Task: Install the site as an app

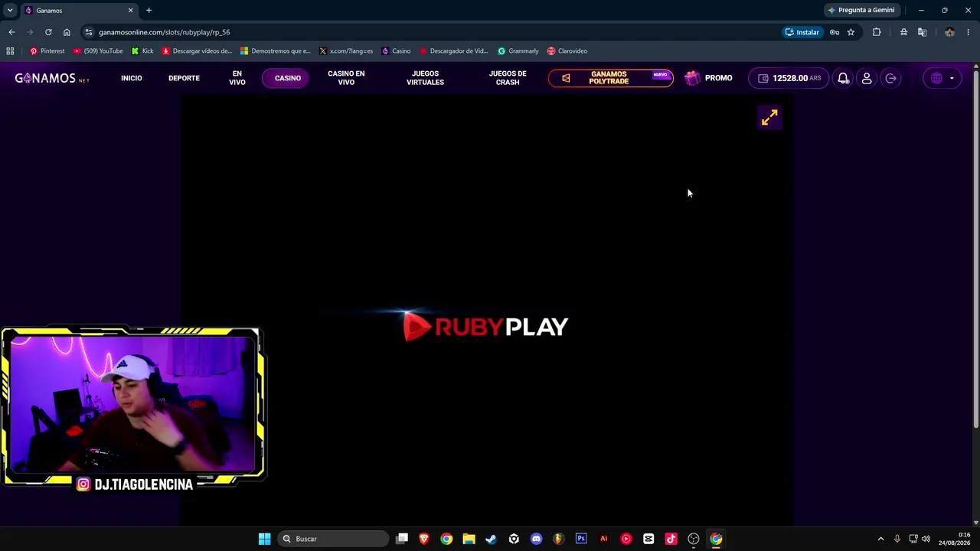Action: 802,32
